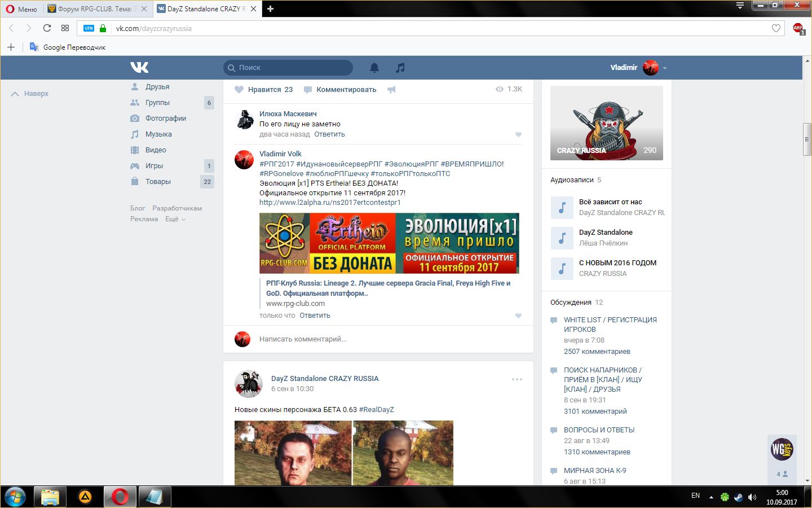Open Группы in the left menu

157,103
